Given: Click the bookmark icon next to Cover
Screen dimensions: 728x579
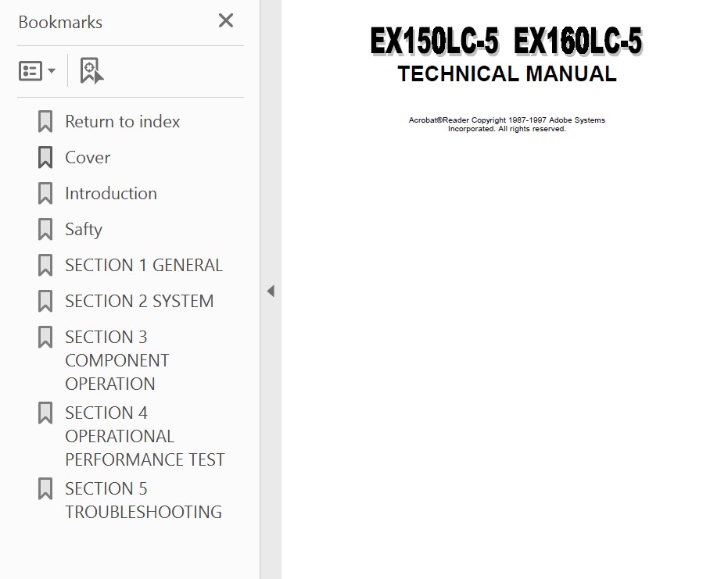Looking at the screenshot, I should pyautogui.click(x=45, y=158).
